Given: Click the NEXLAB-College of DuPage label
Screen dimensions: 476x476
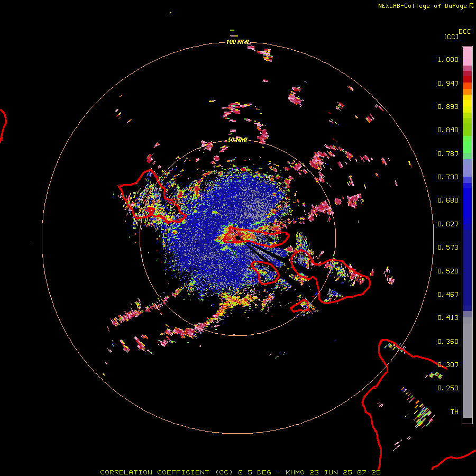Looking at the screenshot, I should point(422,6).
